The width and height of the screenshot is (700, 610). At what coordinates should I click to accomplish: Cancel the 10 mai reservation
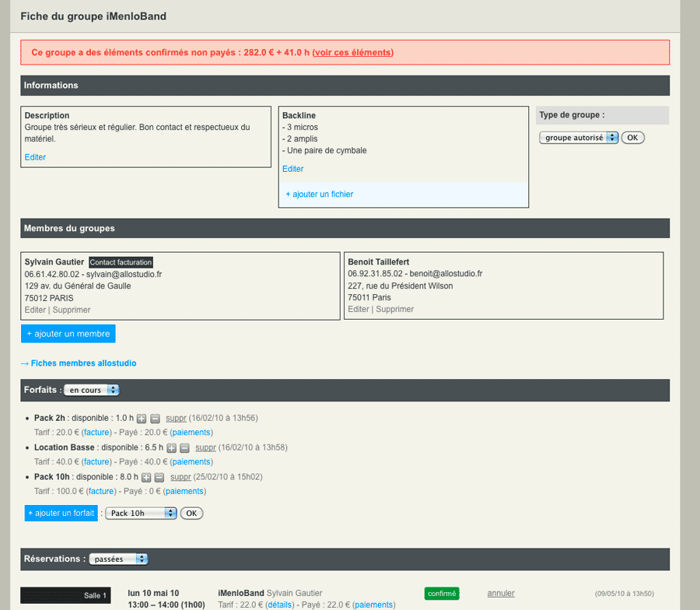501,593
